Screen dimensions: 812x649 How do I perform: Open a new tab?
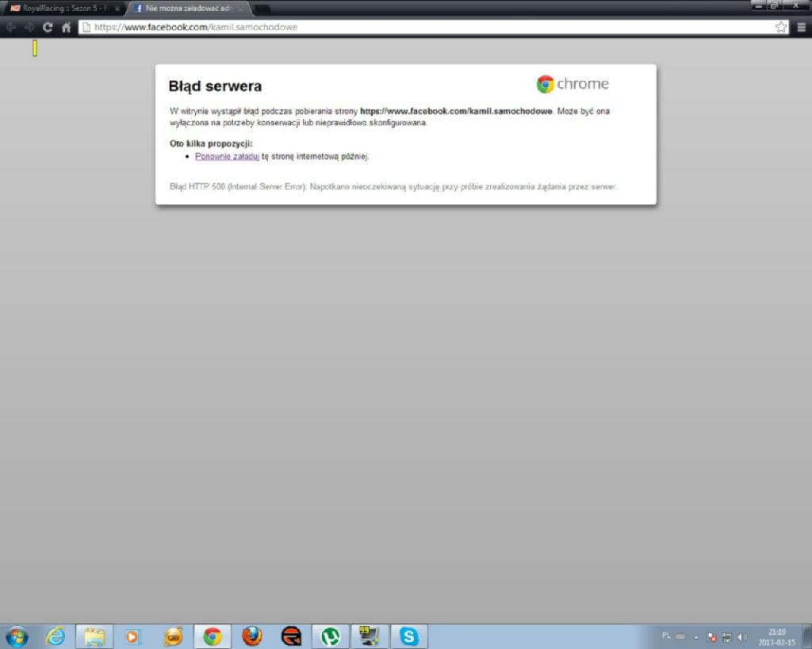coord(262,9)
